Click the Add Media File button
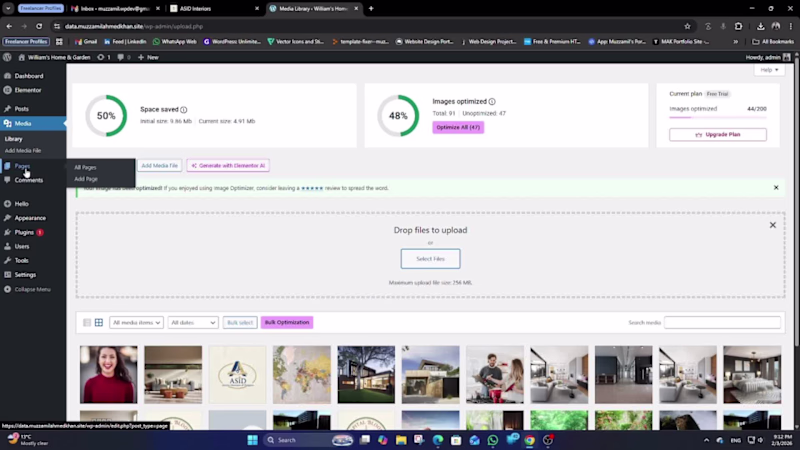Screen dimensions: 800x450 click(160, 166)
